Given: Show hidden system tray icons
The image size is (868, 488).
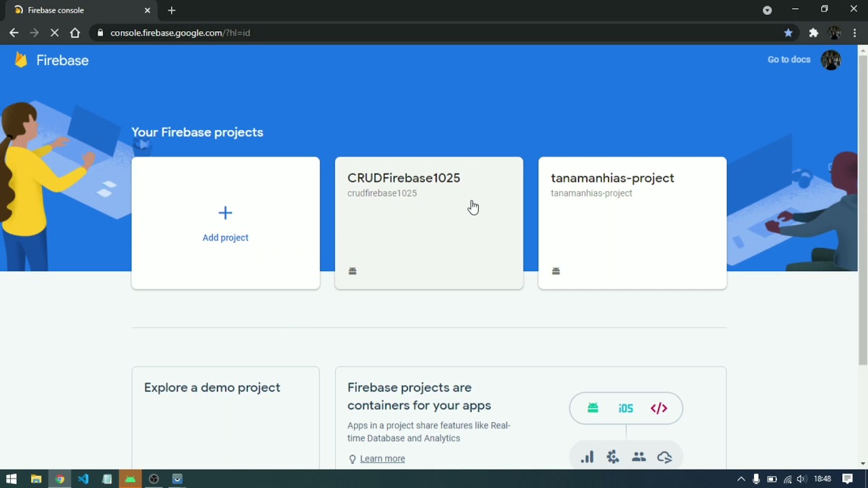Looking at the screenshot, I should coord(741,479).
